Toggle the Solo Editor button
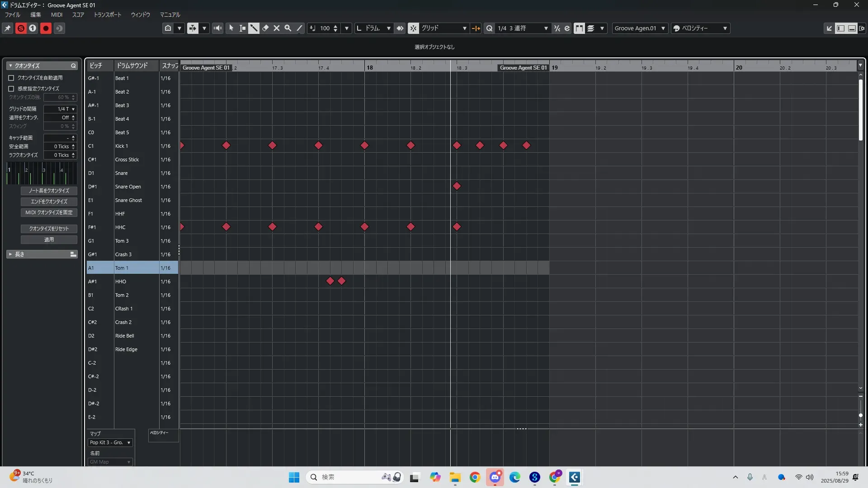The width and height of the screenshot is (868, 488). click(21, 28)
